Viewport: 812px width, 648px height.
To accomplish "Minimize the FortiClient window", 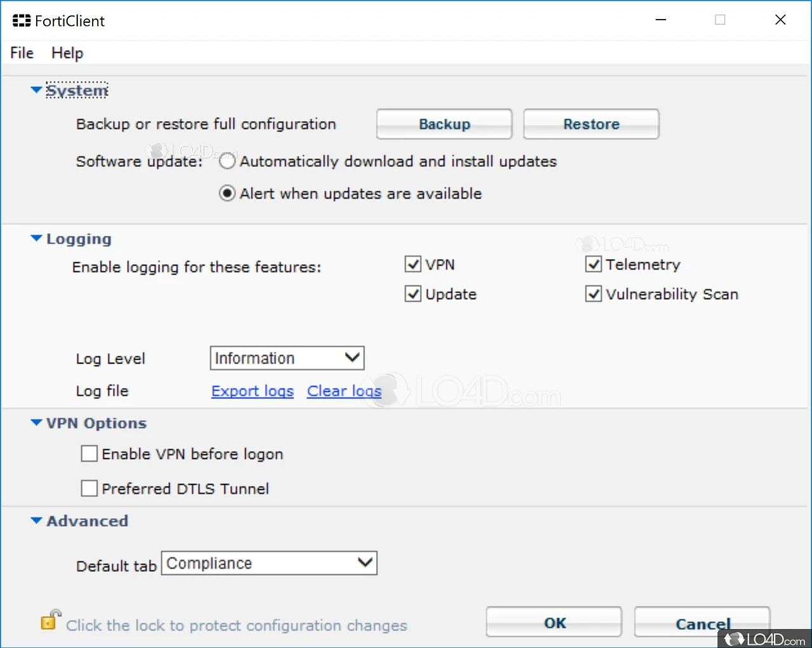I will [661, 20].
